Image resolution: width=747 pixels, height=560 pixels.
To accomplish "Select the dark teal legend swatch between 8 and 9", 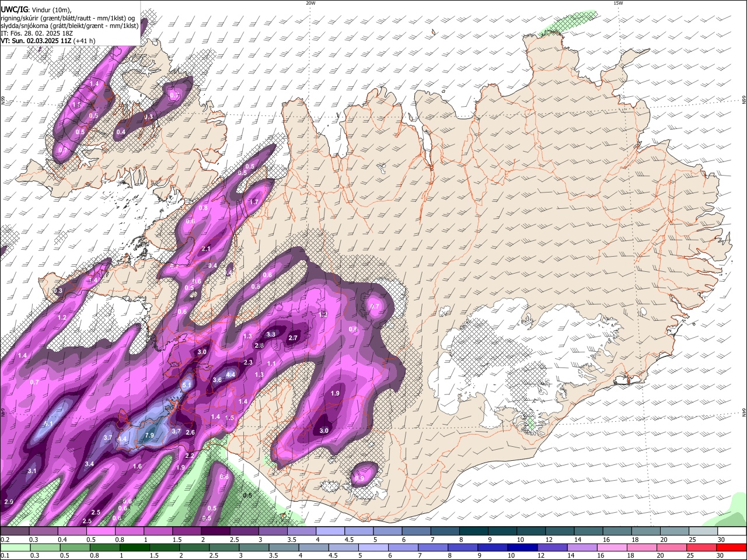I will pyautogui.click(x=473, y=531).
